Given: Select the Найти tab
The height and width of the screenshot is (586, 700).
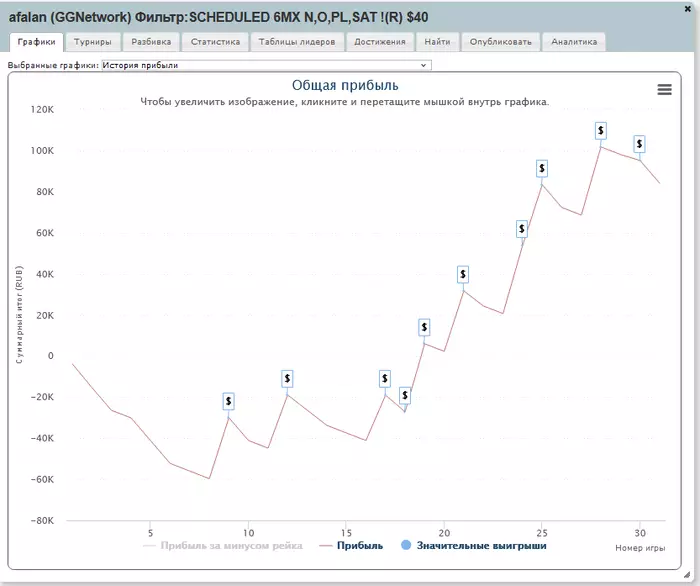Looking at the screenshot, I should (437, 42).
